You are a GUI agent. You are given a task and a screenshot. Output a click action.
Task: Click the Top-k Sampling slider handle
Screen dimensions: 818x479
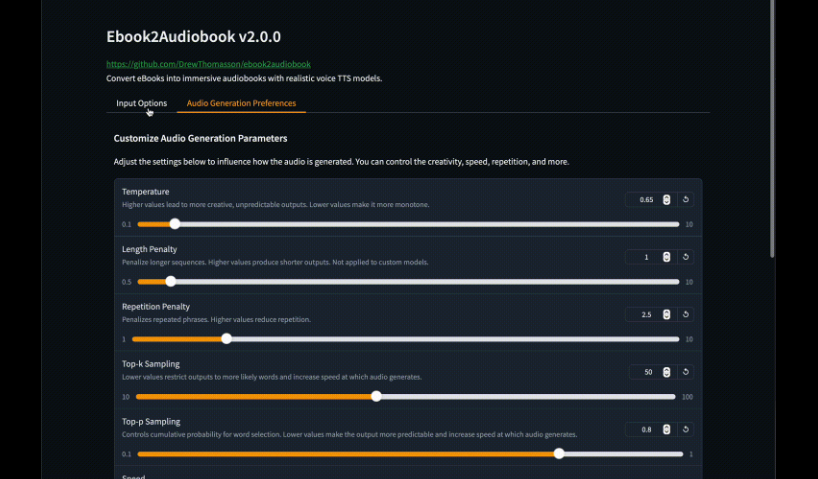click(376, 396)
